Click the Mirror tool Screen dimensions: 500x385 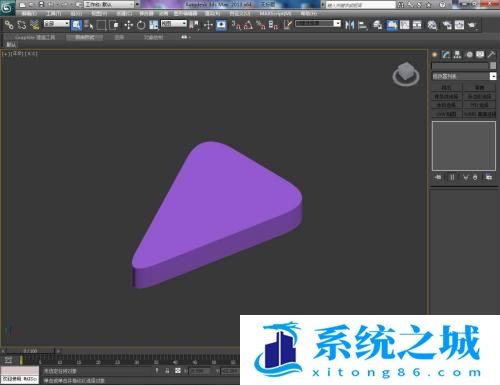point(350,25)
